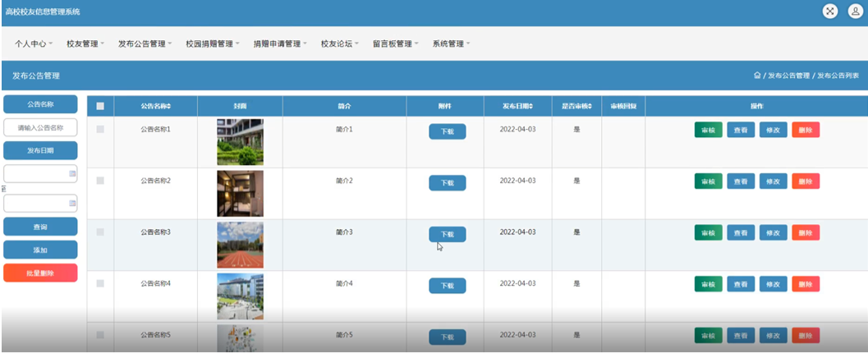Open user profile icon in header
Screen dimensions: 868x353
point(856,11)
